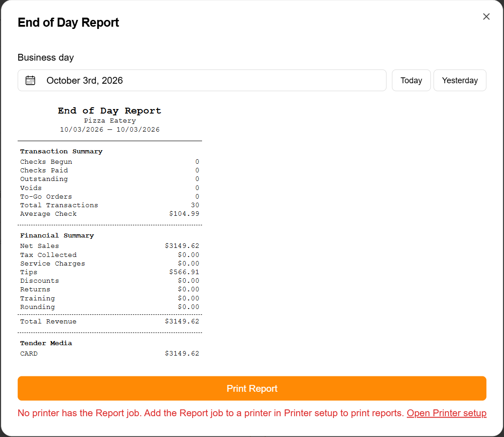The image size is (504, 437).
Task: Click the date range 10/03/2026 — 10/03/2026
Action: (110, 129)
